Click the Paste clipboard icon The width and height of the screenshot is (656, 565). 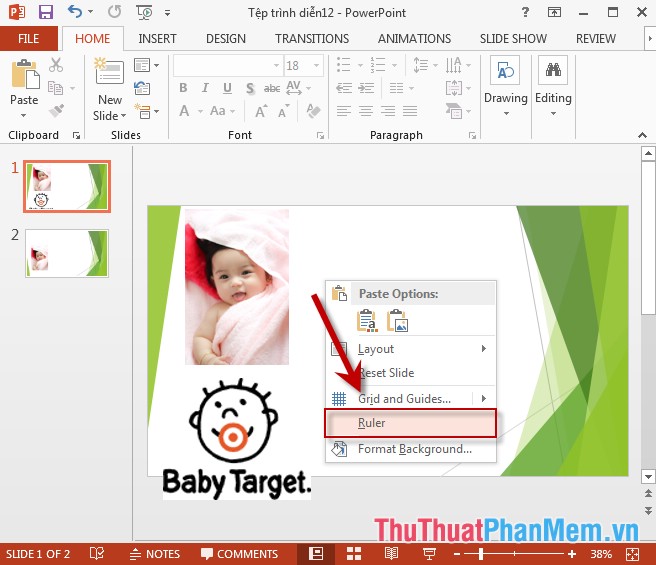point(25,74)
